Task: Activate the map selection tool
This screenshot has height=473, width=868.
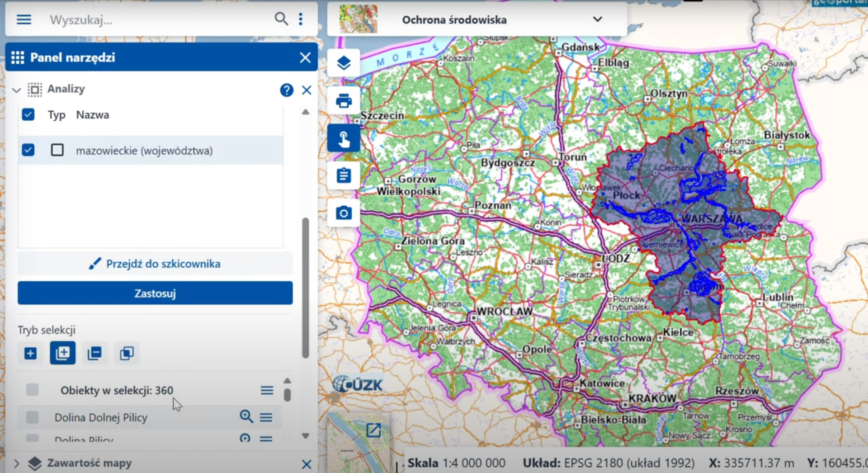Action: 344,138
